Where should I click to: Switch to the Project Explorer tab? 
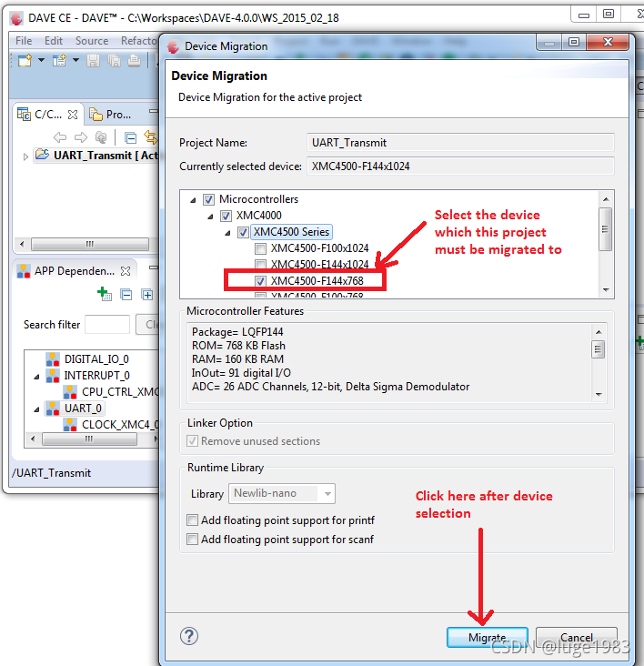tap(110, 115)
